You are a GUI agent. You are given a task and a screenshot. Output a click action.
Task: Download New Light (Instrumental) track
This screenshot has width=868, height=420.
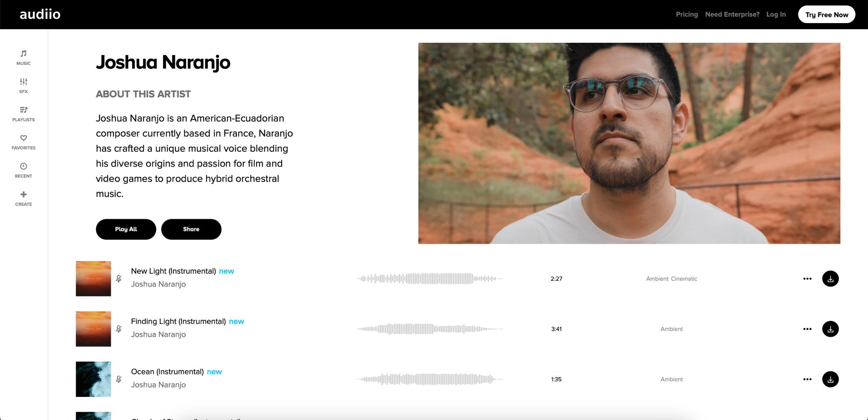tap(830, 279)
